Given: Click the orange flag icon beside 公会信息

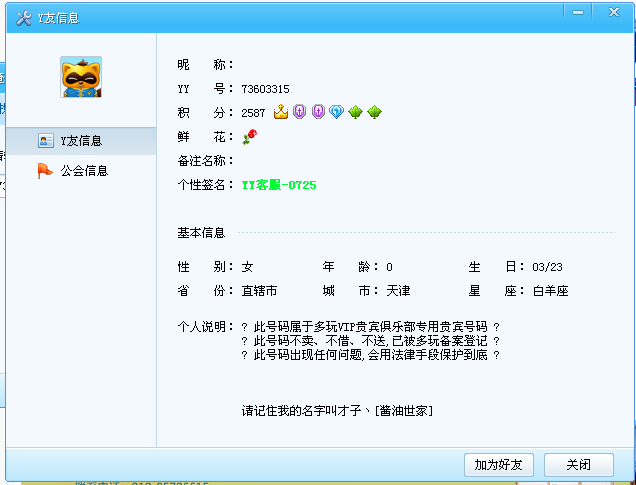Looking at the screenshot, I should pos(45,171).
